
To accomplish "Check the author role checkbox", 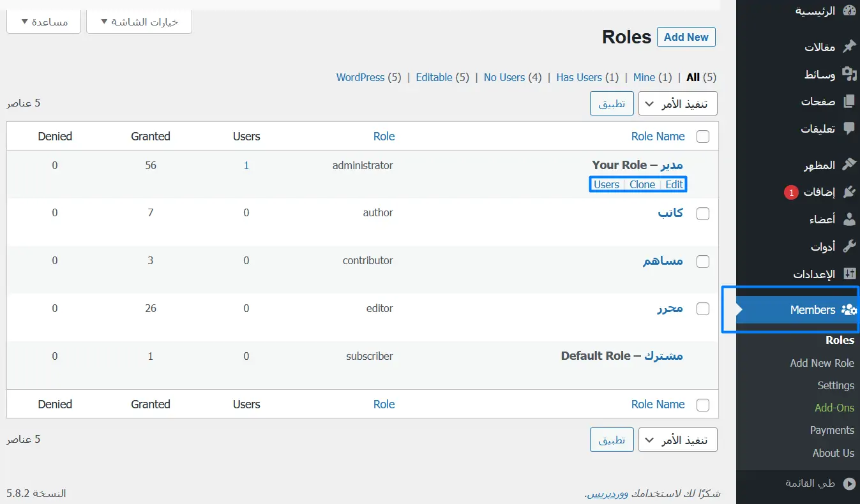I will [702, 214].
